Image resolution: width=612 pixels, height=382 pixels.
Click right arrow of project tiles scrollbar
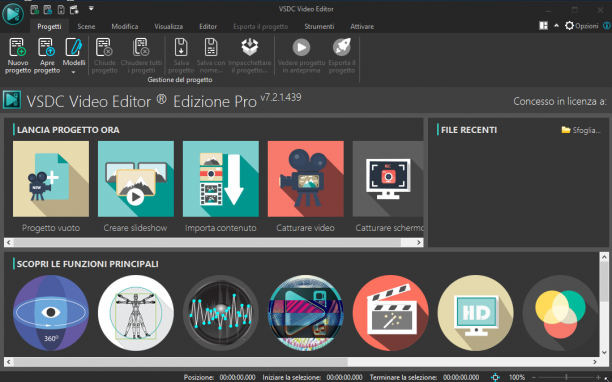pos(419,242)
